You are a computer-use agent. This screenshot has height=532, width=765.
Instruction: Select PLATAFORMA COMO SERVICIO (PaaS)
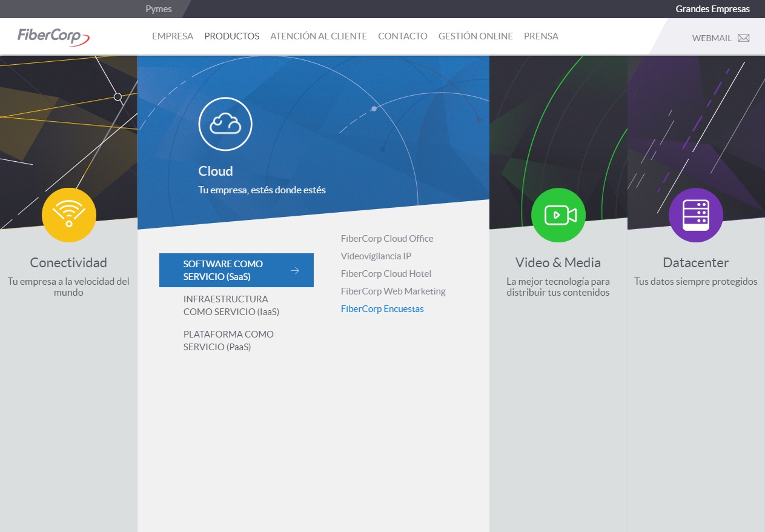coord(228,341)
